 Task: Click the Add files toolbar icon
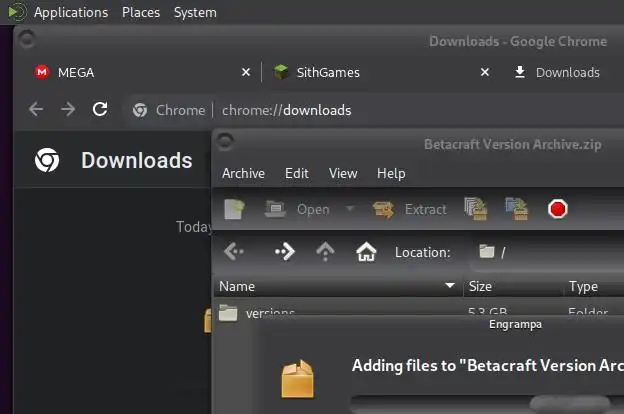(476, 209)
